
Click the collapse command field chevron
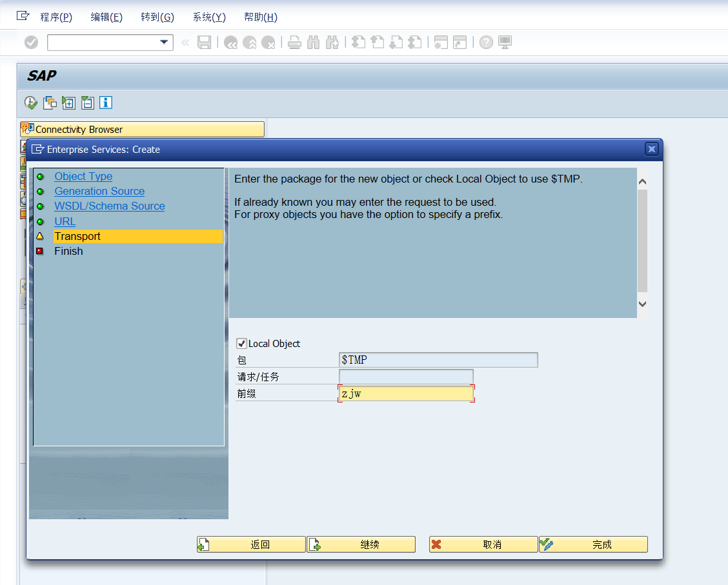pos(185,43)
